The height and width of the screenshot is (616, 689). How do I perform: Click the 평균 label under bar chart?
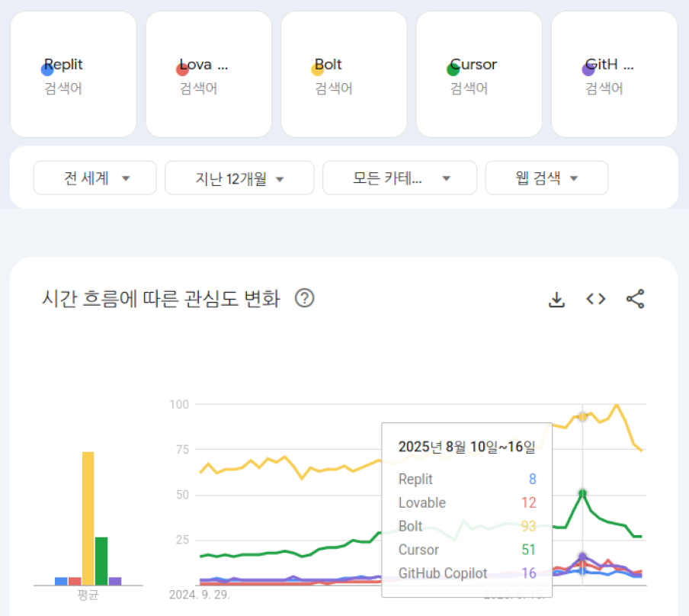[x=88, y=595]
